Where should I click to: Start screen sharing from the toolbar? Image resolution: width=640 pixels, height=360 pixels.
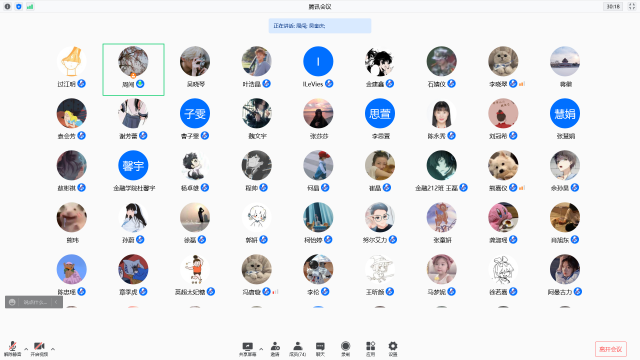(248, 349)
